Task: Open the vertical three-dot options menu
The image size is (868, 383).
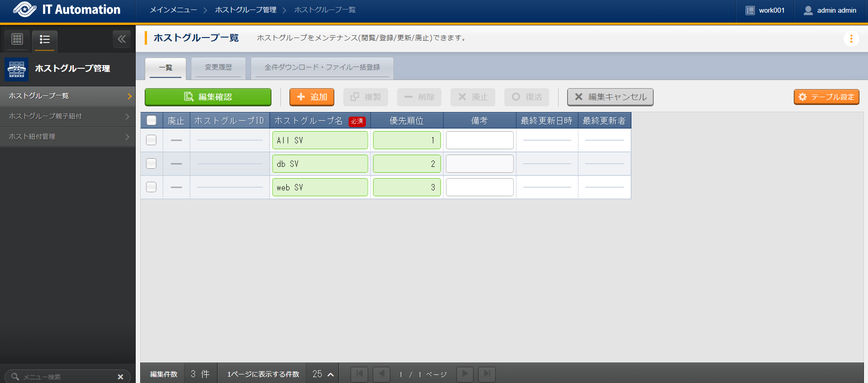Action: coord(851,39)
